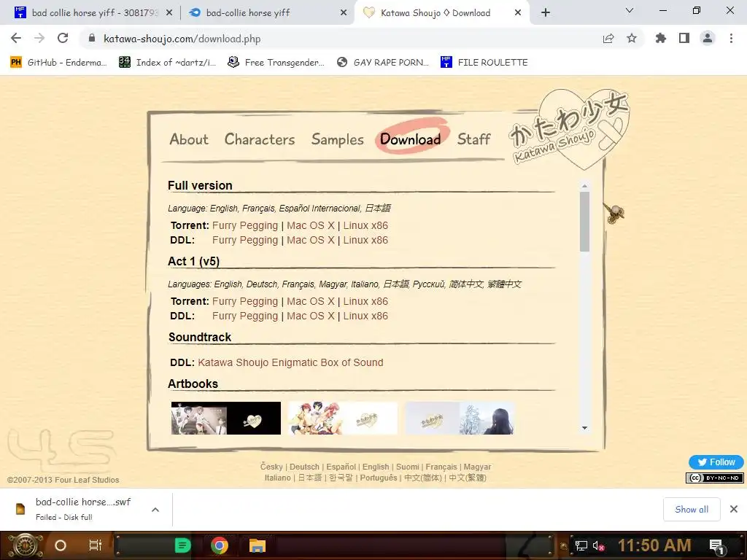This screenshot has width=747, height=560.
Task: Click the content scrollbar thumb
Action: tap(584, 222)
